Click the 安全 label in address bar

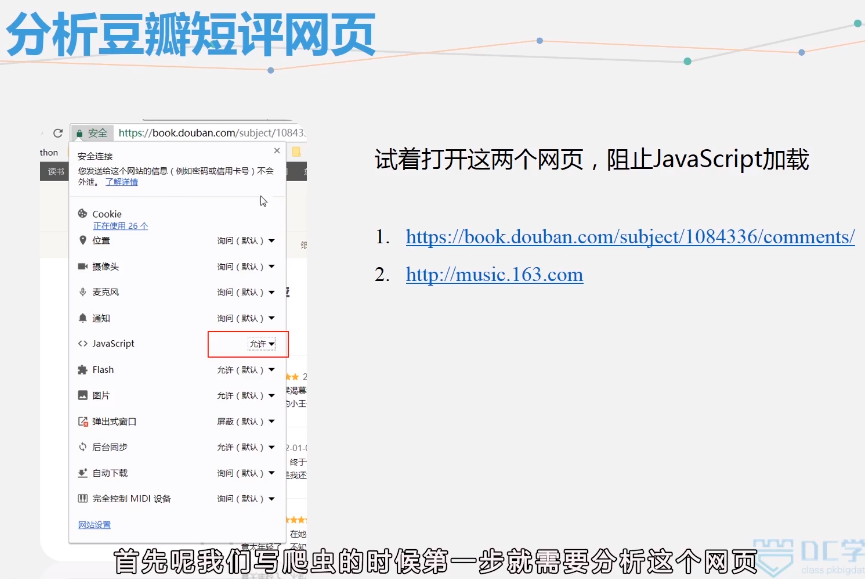click(x=98, y=133)
